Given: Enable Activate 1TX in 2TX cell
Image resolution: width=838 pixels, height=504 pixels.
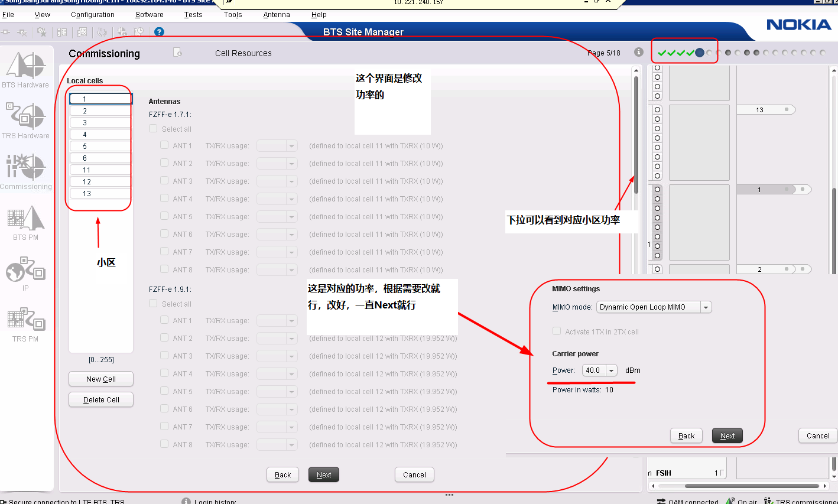Looking at the screenshot, I should click(556, 331).
